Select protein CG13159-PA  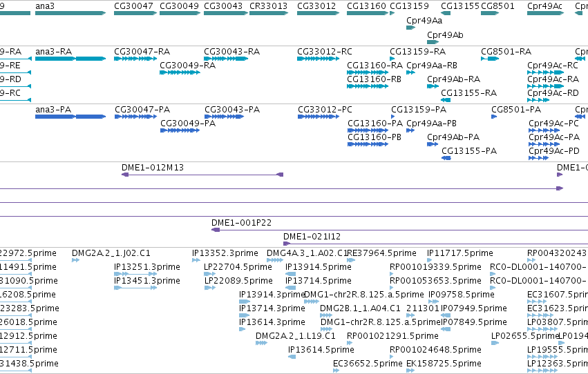[393, 117]
